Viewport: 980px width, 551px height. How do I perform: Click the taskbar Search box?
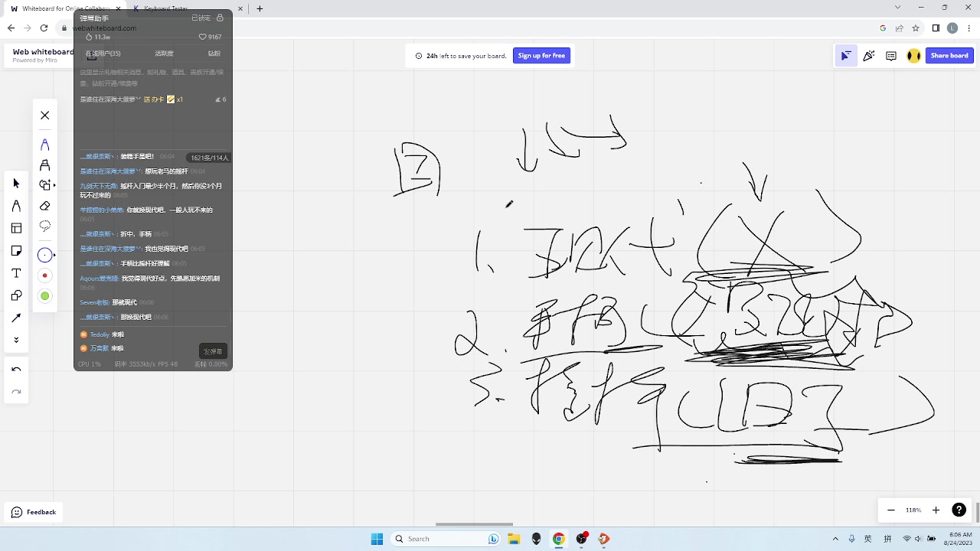pos(446,539)
